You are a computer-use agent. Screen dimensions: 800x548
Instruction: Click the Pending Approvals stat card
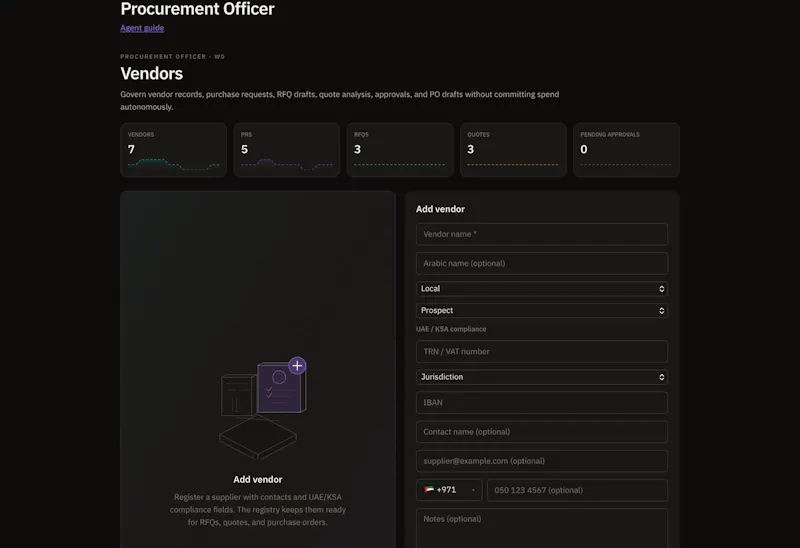627,150
